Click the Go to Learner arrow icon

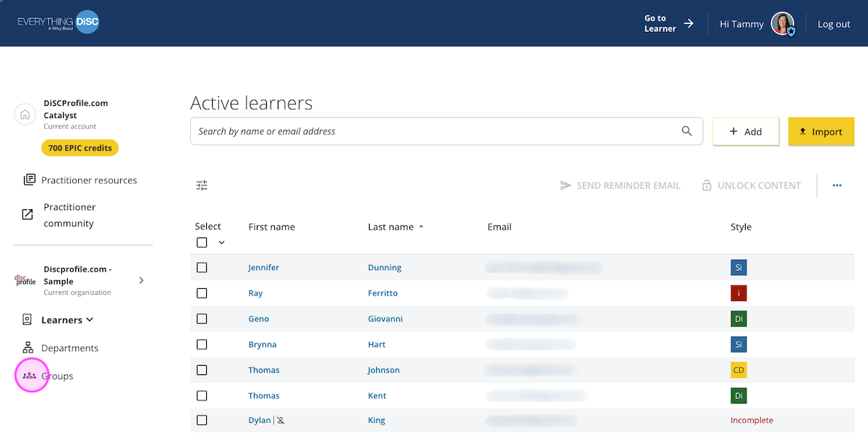click(x=689, y=24)
